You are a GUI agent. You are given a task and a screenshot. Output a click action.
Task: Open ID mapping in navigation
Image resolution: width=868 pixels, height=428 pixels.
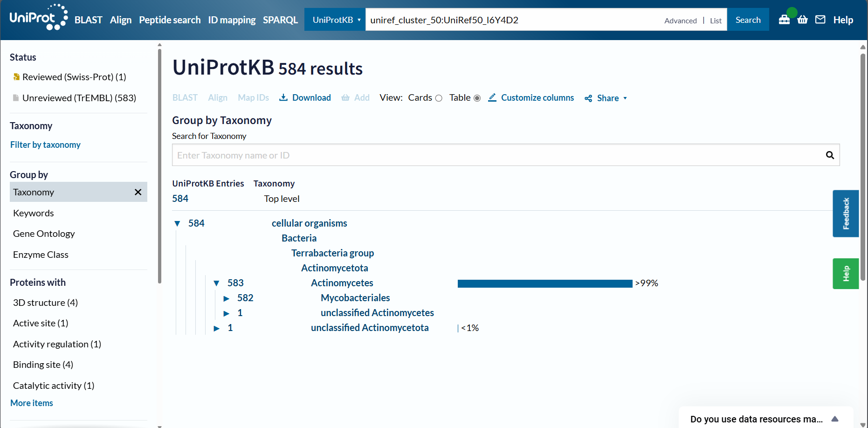point(232,20)
